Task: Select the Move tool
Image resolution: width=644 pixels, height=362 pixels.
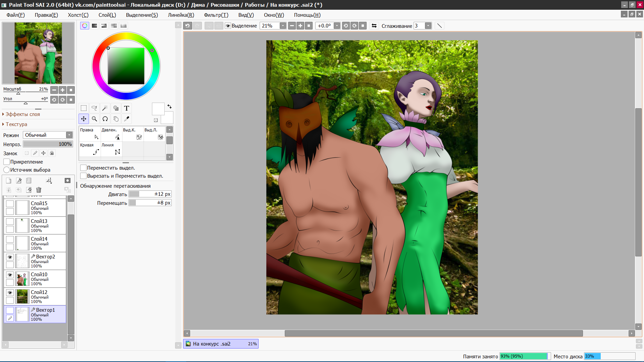Action: click(x=84, y=119)
